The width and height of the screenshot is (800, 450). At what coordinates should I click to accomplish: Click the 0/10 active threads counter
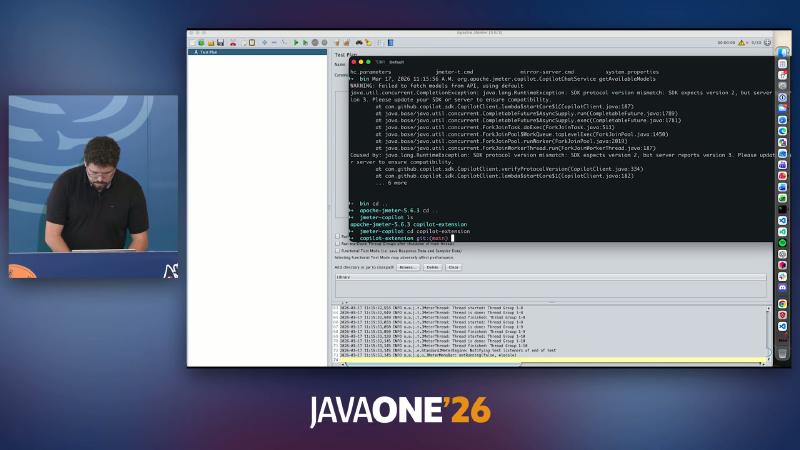[x=756, y=43]
